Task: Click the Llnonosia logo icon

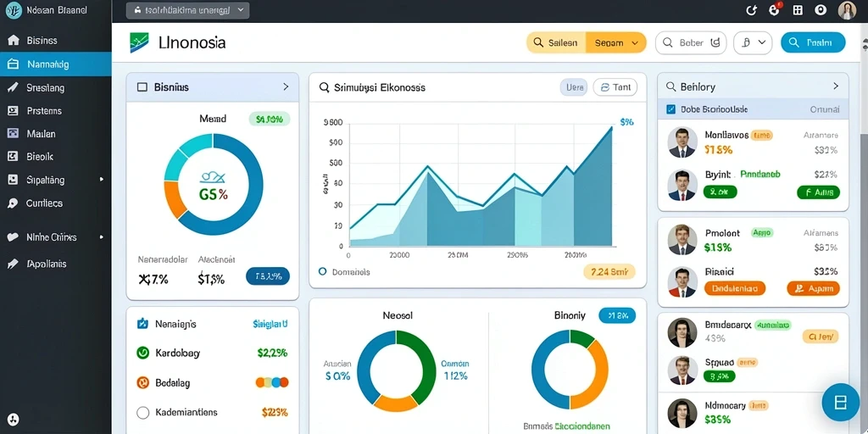Action: (139, 42)
